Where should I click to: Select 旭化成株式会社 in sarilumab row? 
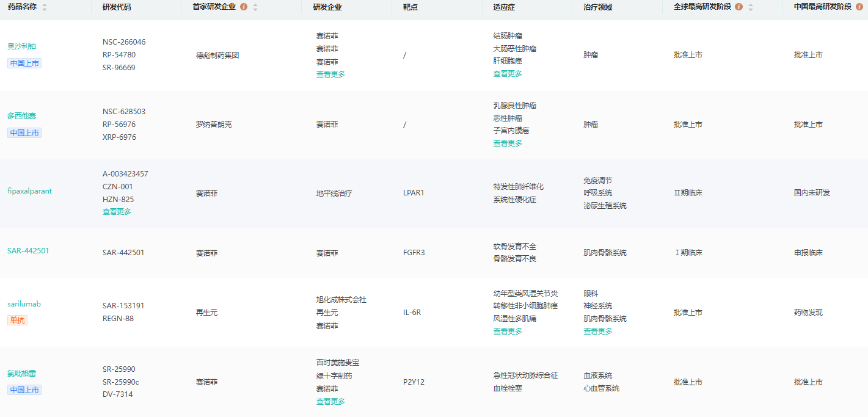(341, 300)
